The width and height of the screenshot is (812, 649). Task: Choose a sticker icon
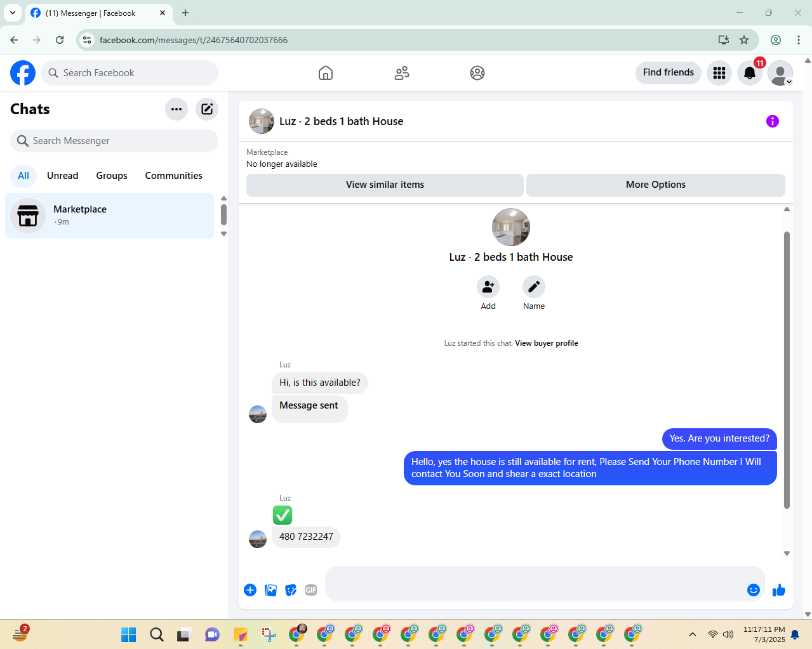coord(291,590)
